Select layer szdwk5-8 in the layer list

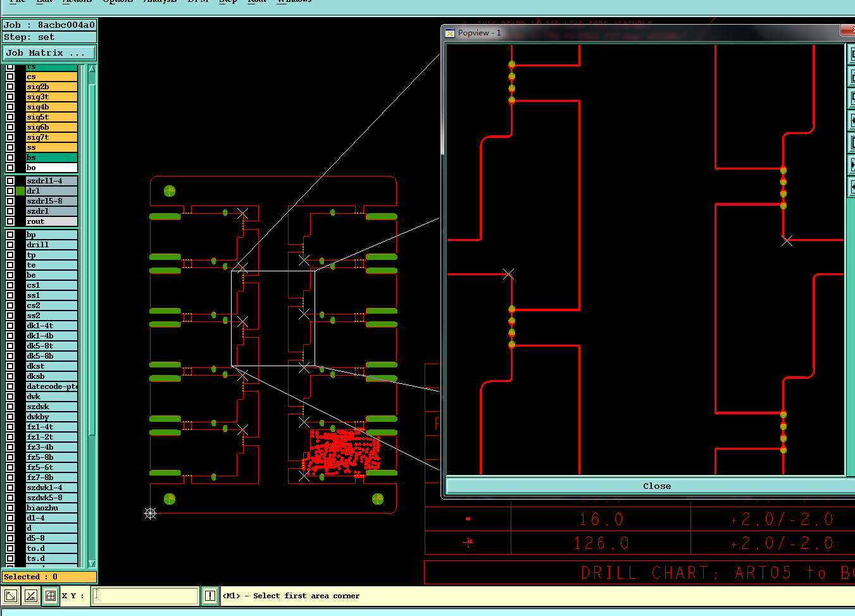(x=51, y=498)
